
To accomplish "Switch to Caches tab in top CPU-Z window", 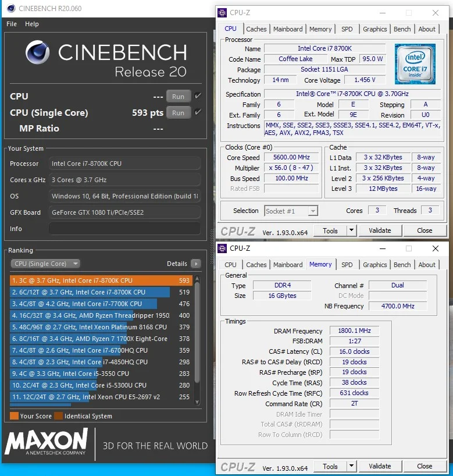I will 256,29.
